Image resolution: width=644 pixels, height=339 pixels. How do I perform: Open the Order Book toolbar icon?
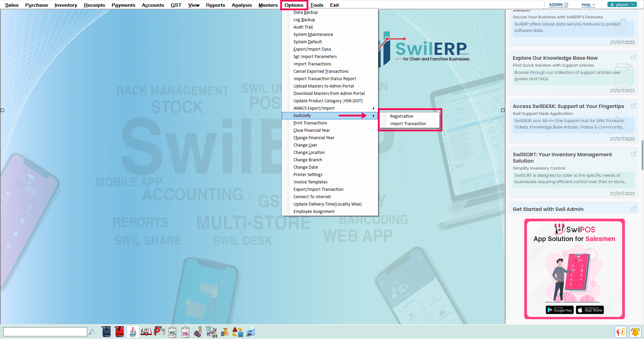(146, 332)
